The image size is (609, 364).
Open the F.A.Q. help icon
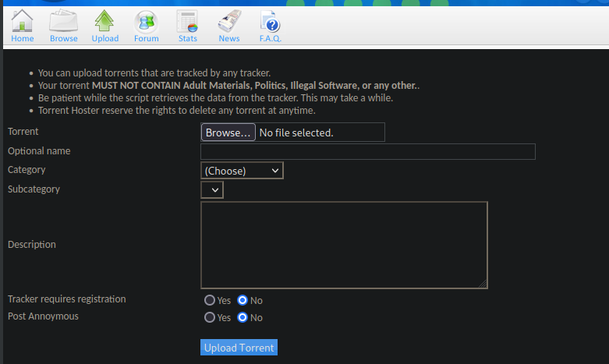270,20
